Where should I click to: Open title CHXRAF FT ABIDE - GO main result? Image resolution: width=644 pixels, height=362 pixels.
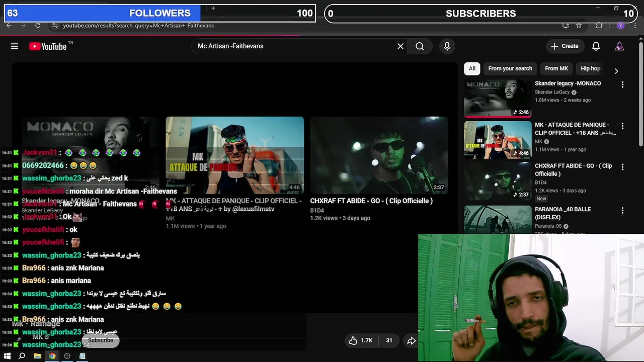pos(371,201)
